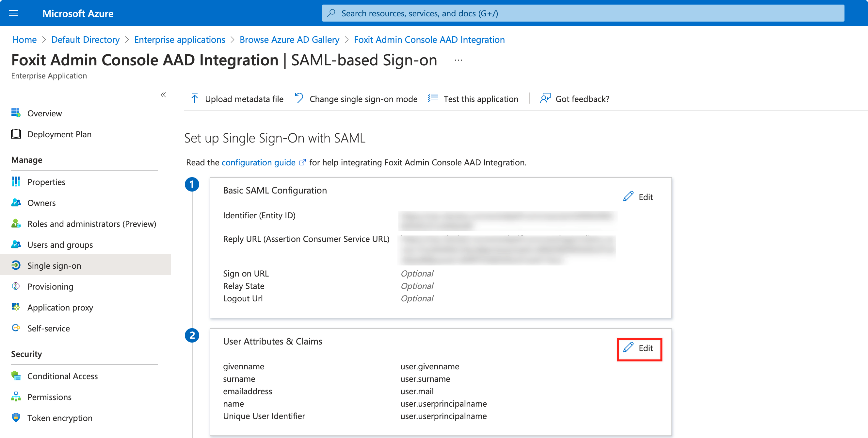Open the ellipsis menu next to the page title
The height and width of the screenshot is (438, 868).
(x=458, y=60)
